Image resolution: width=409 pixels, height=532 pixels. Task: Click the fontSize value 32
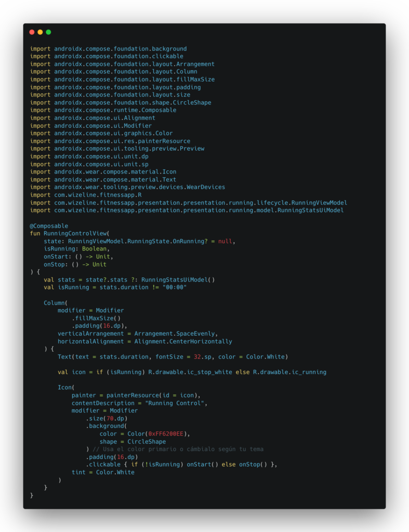[x=197, y=357]
